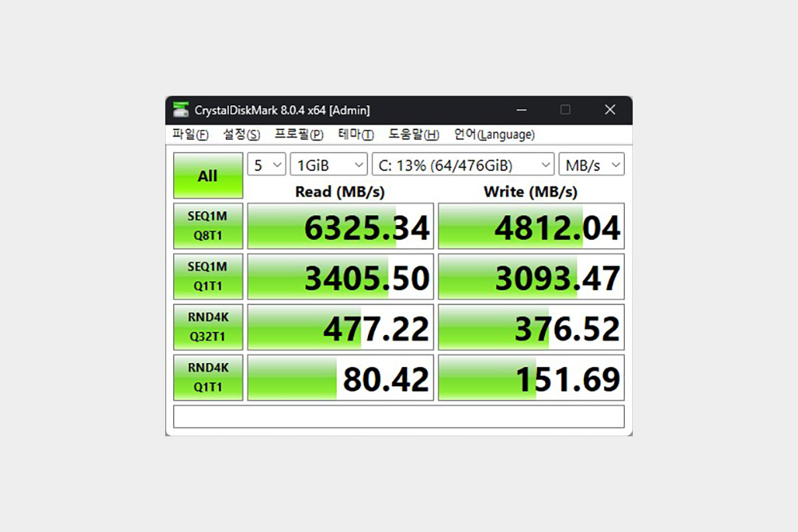Click the 151.69 write result
The height and width of the screenshot is (532, 798).
[531, 377]
